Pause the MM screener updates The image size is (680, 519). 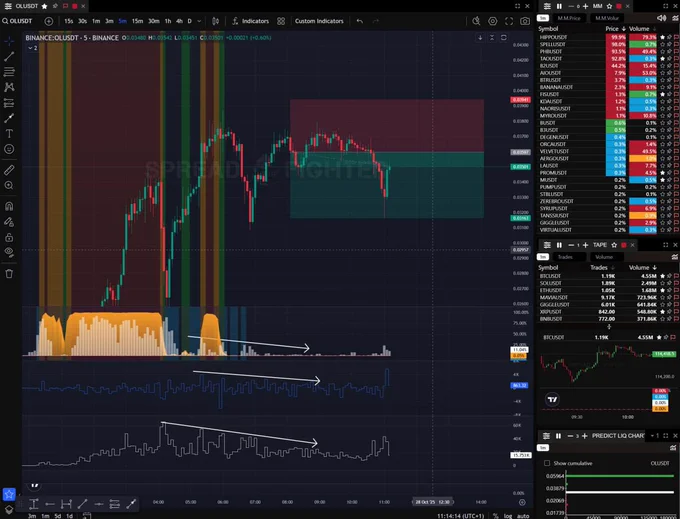(x=559, y=6)
